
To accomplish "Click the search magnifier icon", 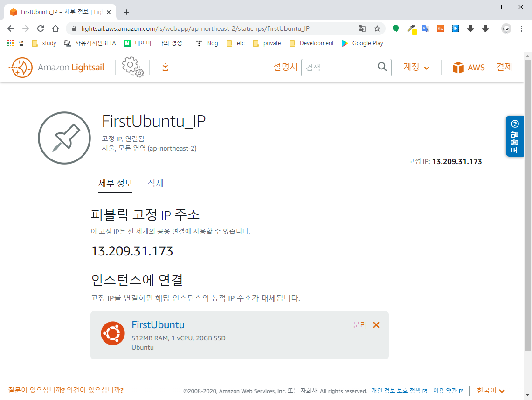I will (x=382, y=67).
